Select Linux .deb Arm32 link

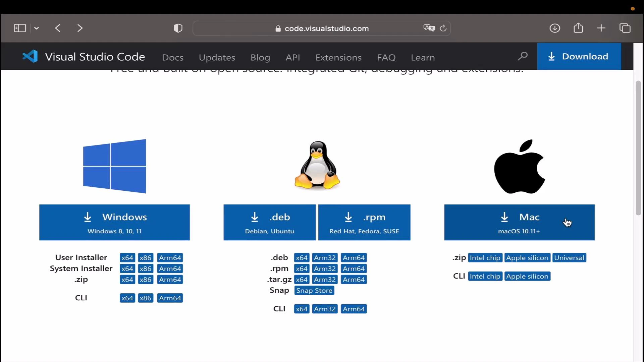(325, 258)
